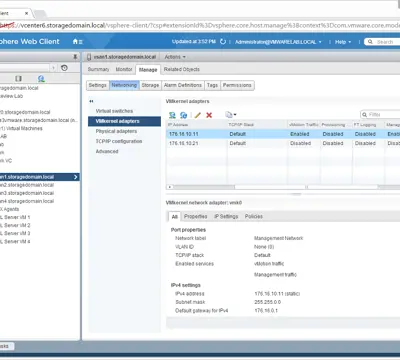
Task: Collapse the Networking side menu double-arrow
Action: 91,101
